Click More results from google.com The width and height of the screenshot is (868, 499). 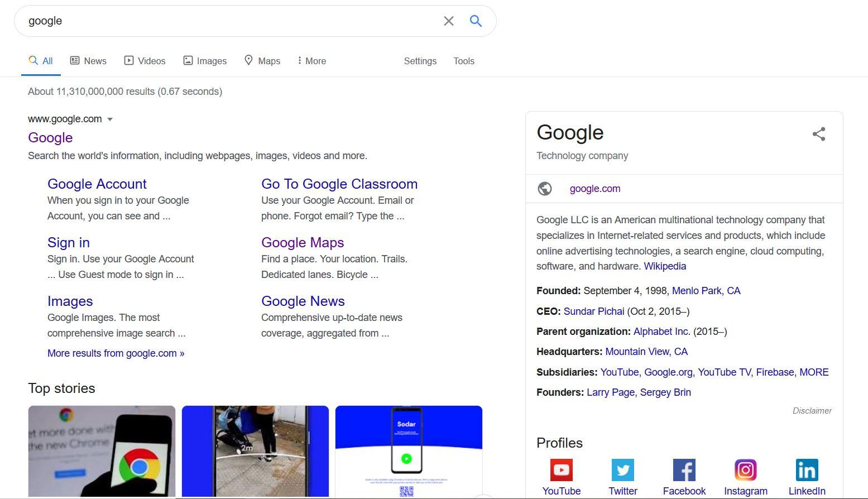point(116,353)
